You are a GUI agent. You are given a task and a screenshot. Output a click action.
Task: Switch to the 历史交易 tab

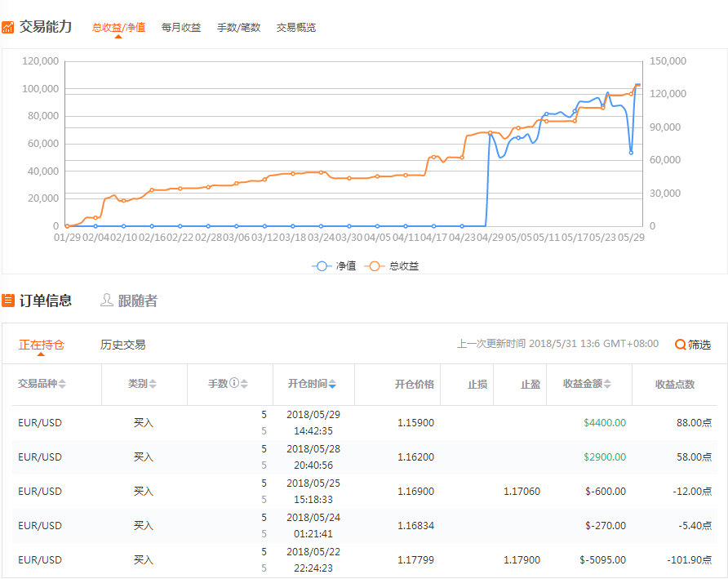click(x=123, y=345)
